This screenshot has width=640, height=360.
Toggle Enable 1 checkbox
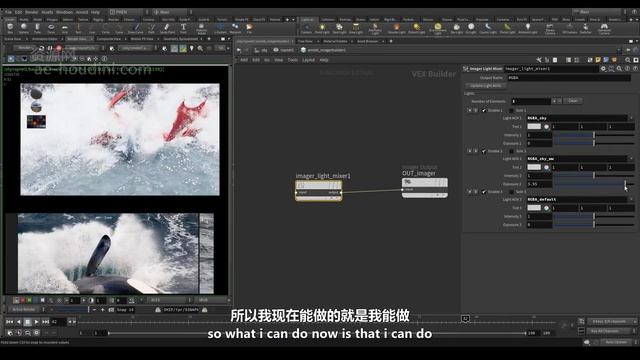click(484, 111)
